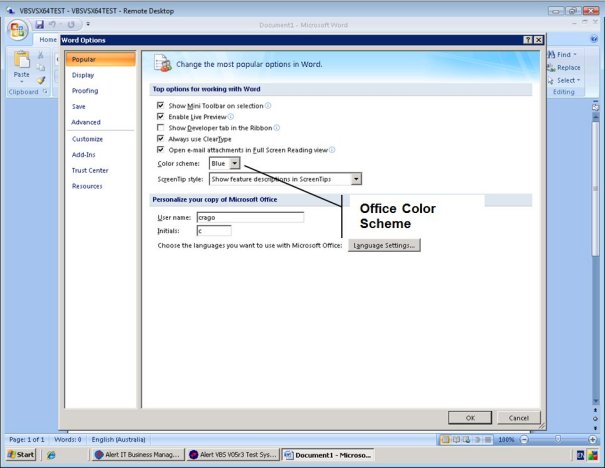Viewport: 605px width, 468px height.
Task: Switch to the Save category
Action: coord(78,106)
